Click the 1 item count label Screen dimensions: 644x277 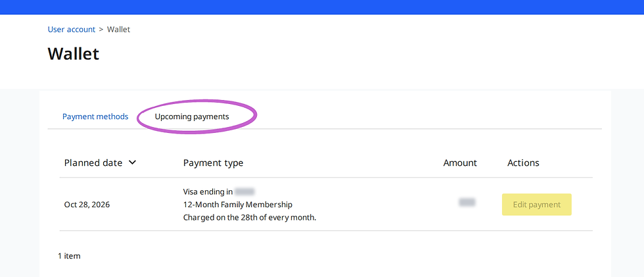(69, 256)
